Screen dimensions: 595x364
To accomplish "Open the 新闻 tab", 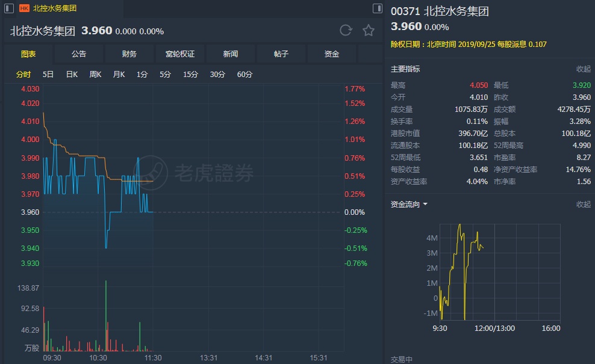I will pyautogui.click(x=230, y=54).
